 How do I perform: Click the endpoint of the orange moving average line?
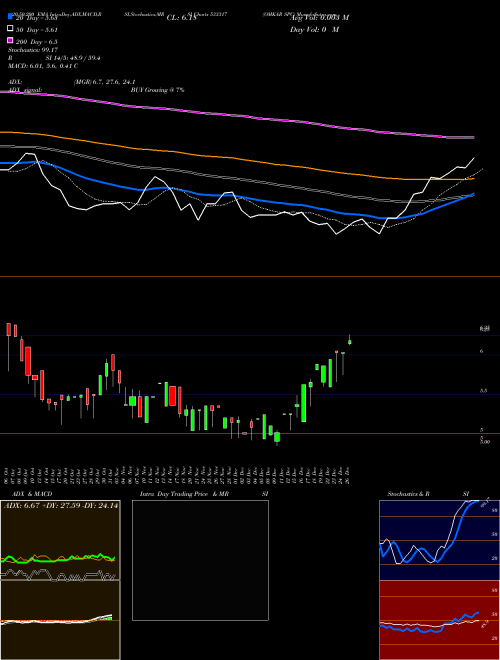pos(474,179)
